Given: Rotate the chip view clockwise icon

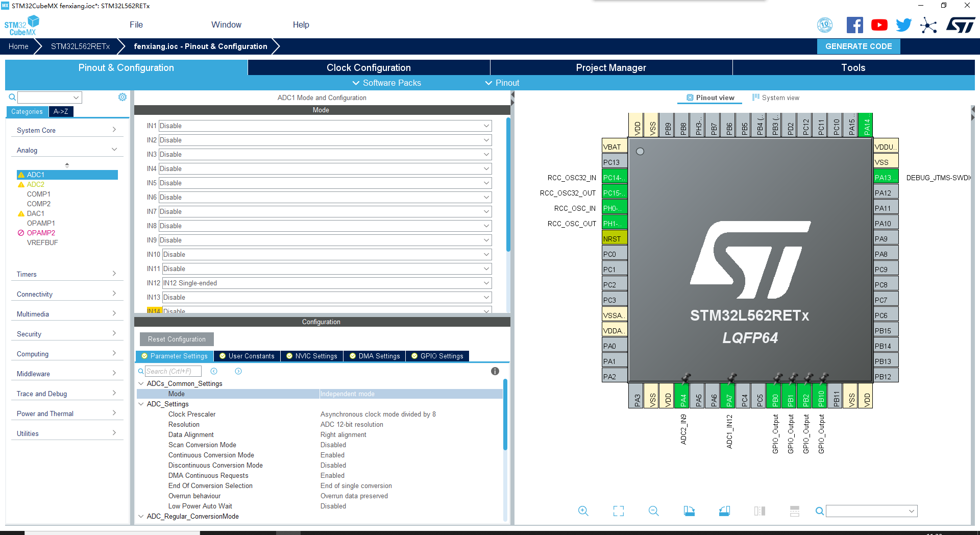Looking at the screenshot, I should pos(689,511).
